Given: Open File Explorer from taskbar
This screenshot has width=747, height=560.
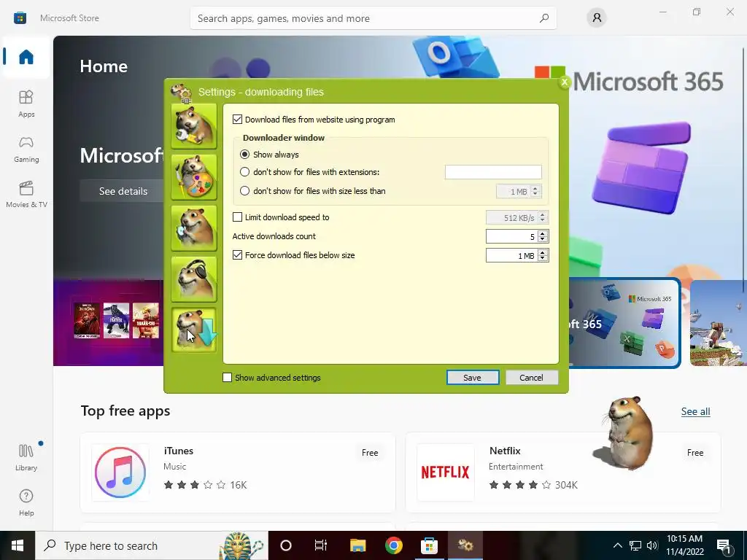Looking at the screenshot, I should (357, 545).
